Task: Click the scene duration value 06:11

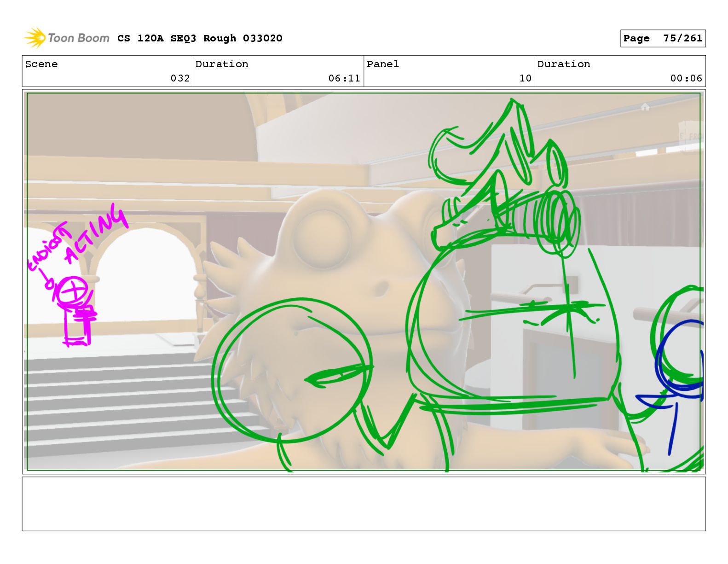Action: [x=344, y=78]
